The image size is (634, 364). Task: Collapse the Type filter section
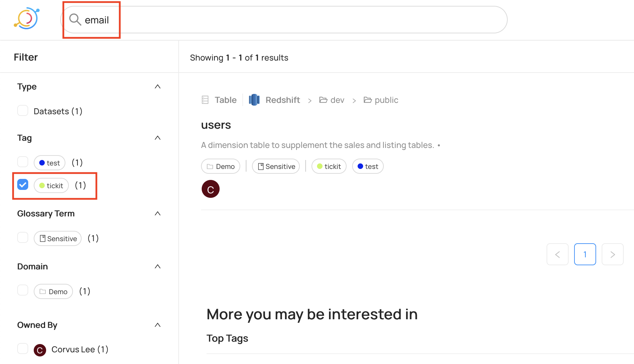(x=158, y=87)
